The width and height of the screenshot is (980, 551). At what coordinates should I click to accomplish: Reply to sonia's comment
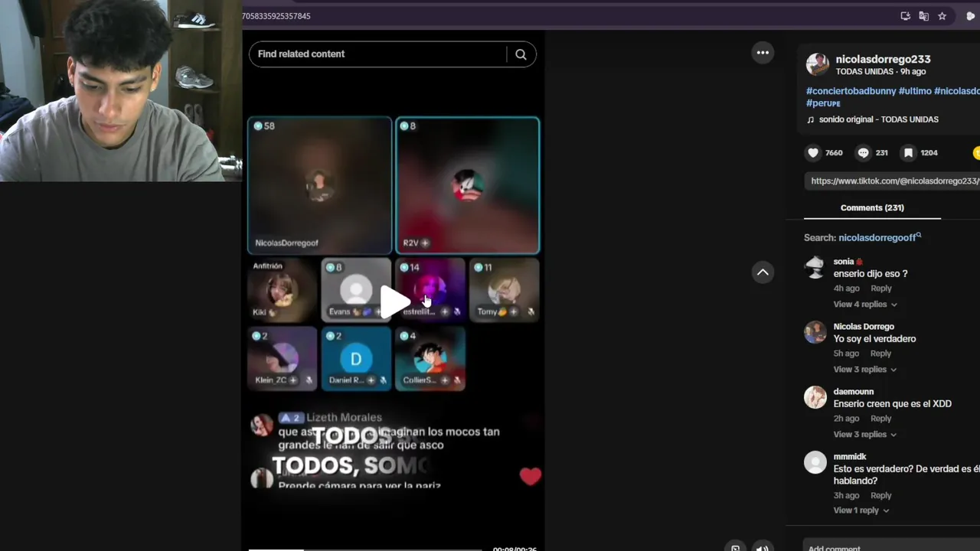point(881,289)
